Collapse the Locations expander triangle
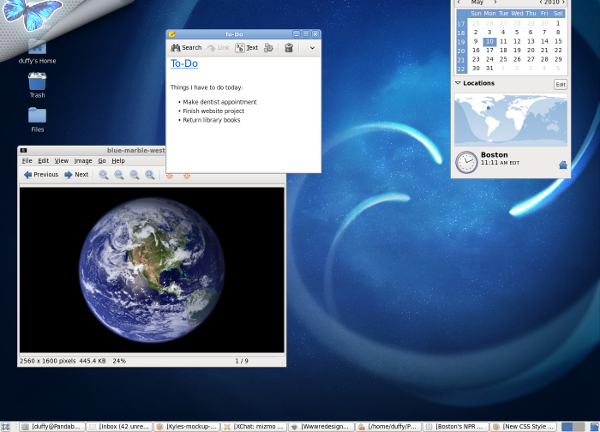Viewport: 600px width, 432px height. pos(458,83)
